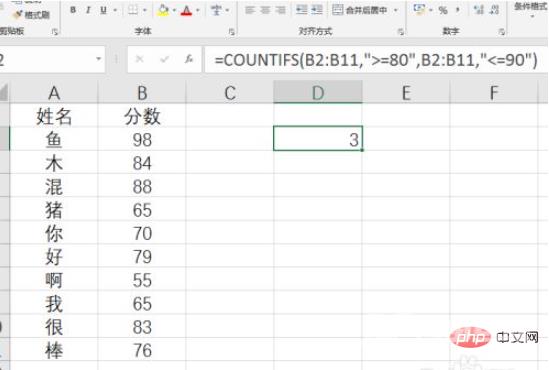Increase the indent
This screenshot has width=549, height=370.
317,10
